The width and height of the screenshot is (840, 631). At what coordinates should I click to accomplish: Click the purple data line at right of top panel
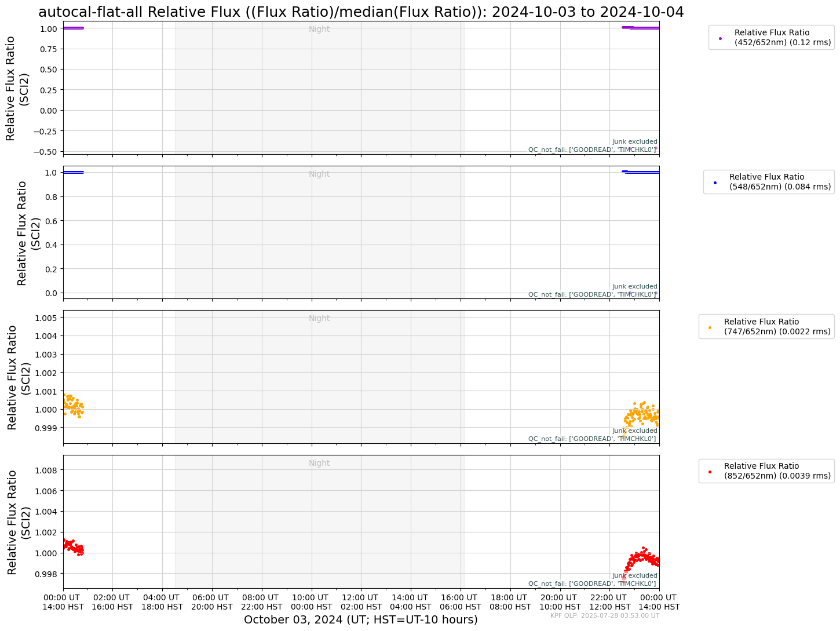(641, 27)
